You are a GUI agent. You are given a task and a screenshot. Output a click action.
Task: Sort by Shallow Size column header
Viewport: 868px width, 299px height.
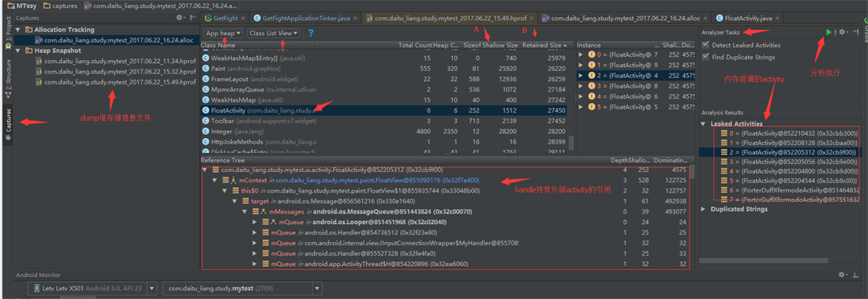(x=499, y=45)
